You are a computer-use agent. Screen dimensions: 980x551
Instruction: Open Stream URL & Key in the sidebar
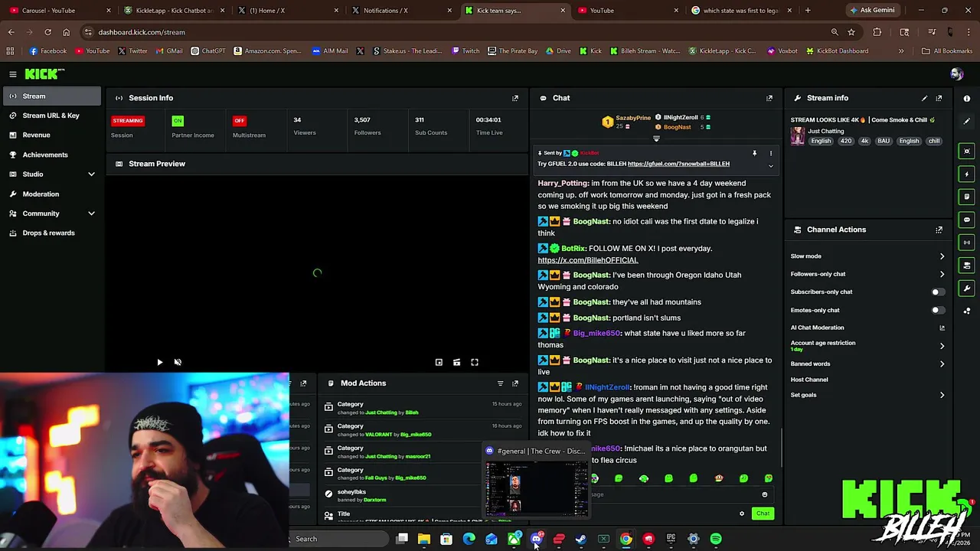51,116
